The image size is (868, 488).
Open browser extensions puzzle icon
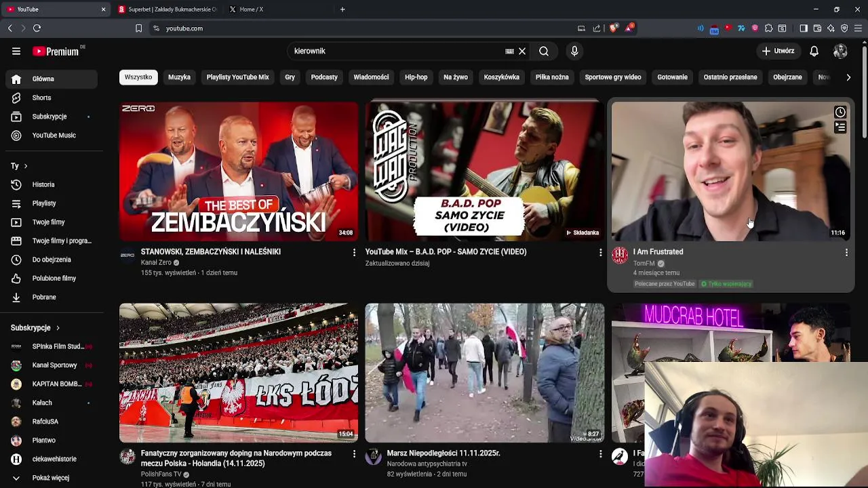tap(768, 28)
